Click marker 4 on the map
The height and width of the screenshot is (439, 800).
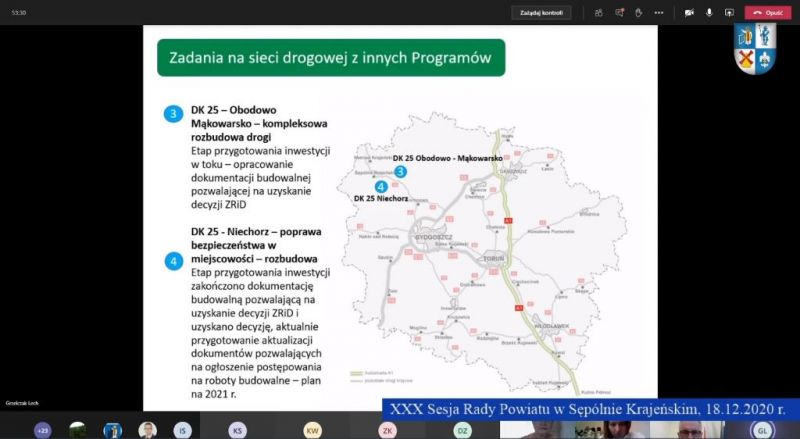[381, 186]
